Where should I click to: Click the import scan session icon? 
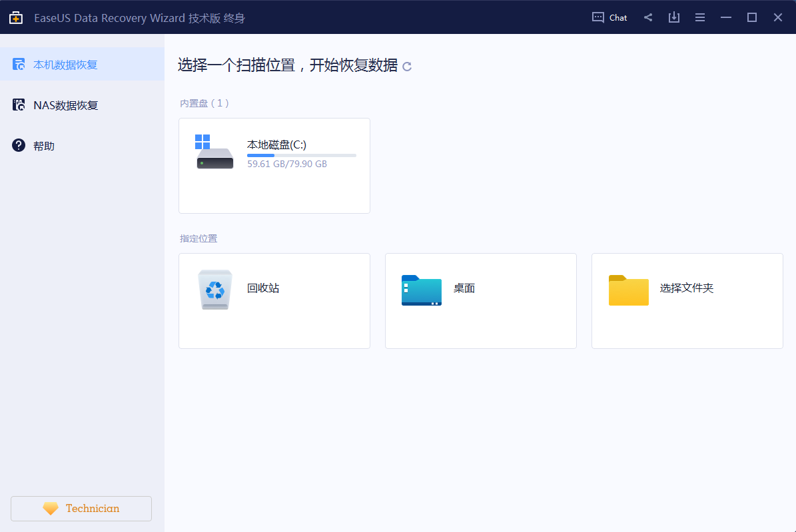[x=673, y=18]
